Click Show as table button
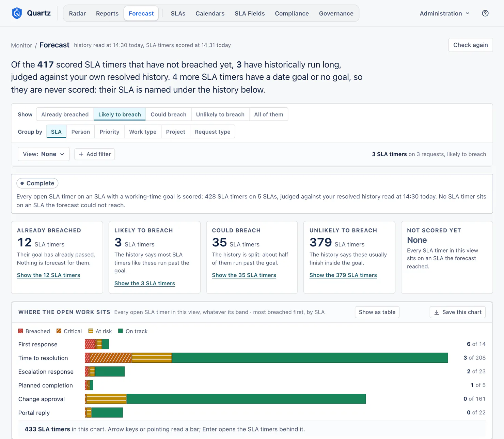The height and width of the screenshot is (439, 504). (x=377, y=312)
